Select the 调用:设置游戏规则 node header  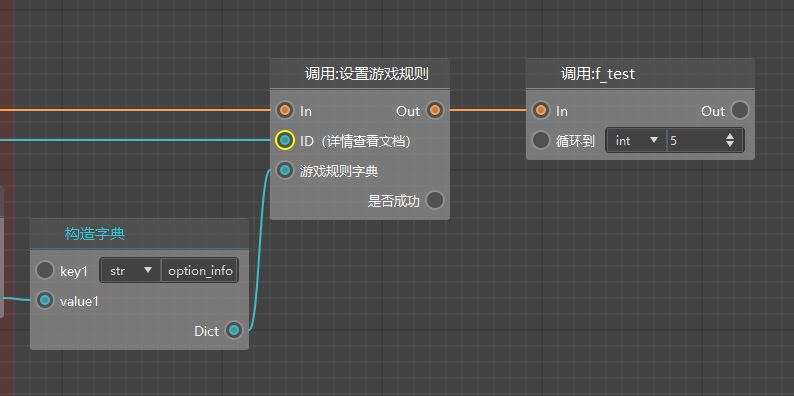click(x=360, y=73)
